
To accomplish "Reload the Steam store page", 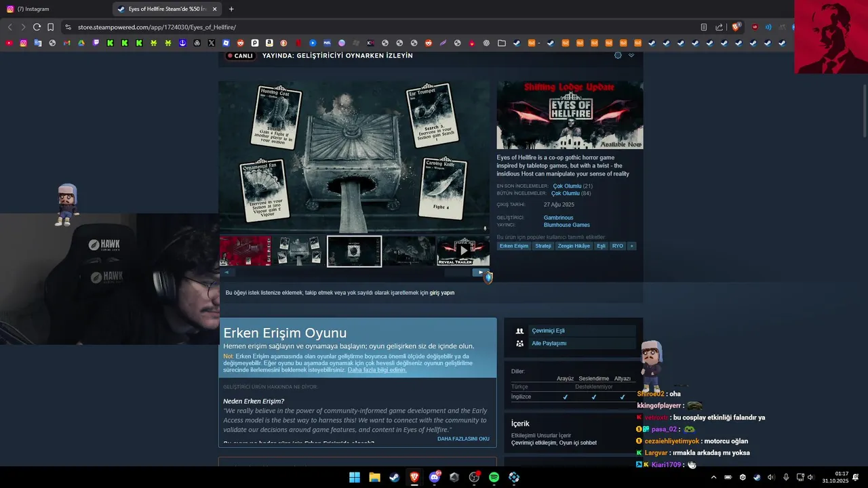I will (37, 27).
